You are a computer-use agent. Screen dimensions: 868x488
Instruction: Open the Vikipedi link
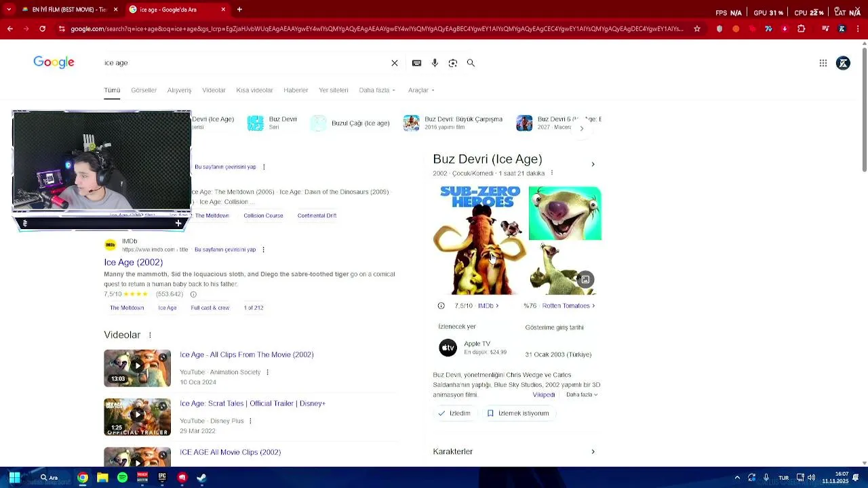pyautogui.click(x=544, y=394)
